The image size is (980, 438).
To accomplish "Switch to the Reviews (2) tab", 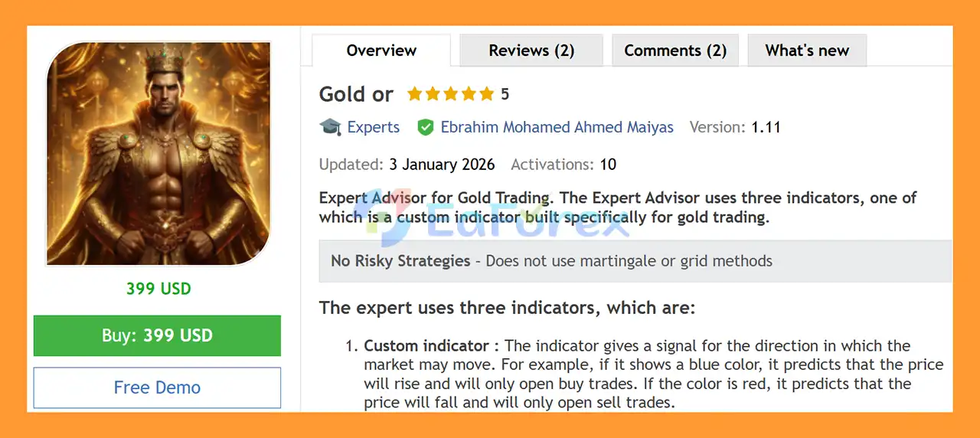I will (x=531, y=51).
